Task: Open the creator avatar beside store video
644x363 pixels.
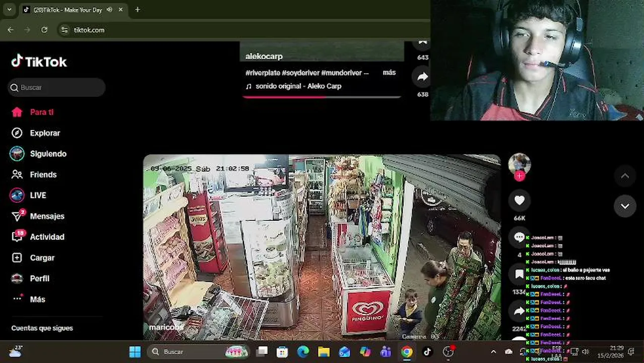Action: click(x=520, y=164)
